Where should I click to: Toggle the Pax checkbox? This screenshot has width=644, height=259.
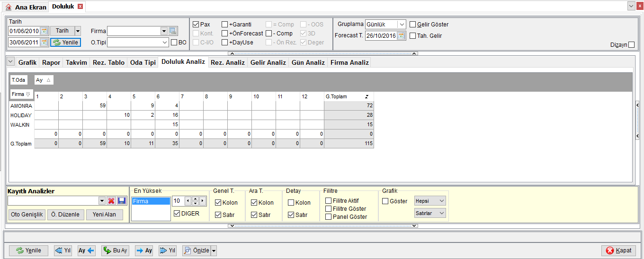point(196,24)
